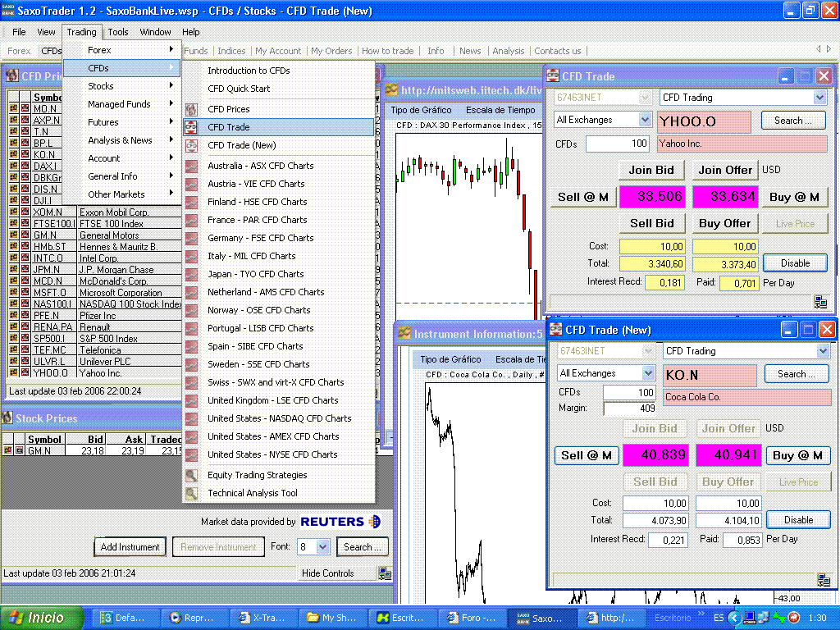Select CFD Trade (New) in menu
The width and height of the screenshot is (840, 630).
tap(279, 145)
